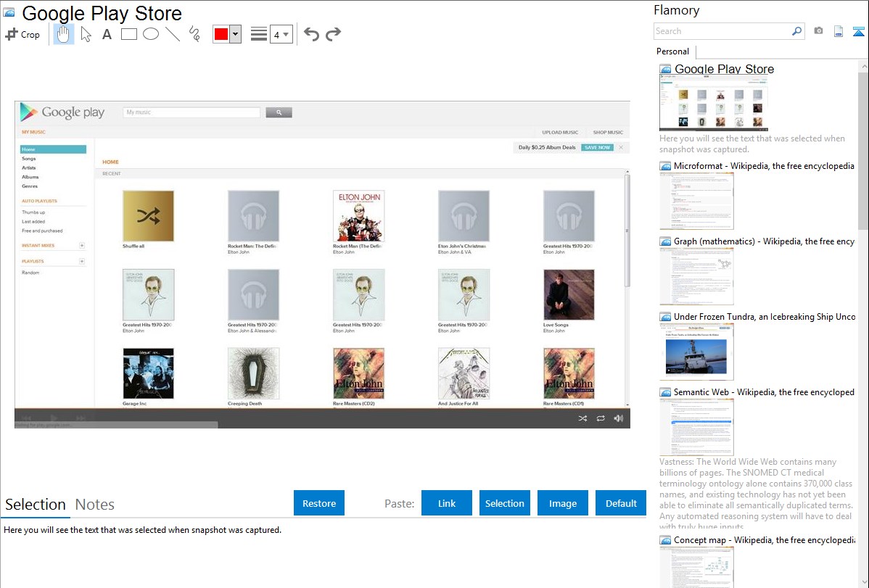
Task: Click the red color swatch
Action: click(221, 34)
